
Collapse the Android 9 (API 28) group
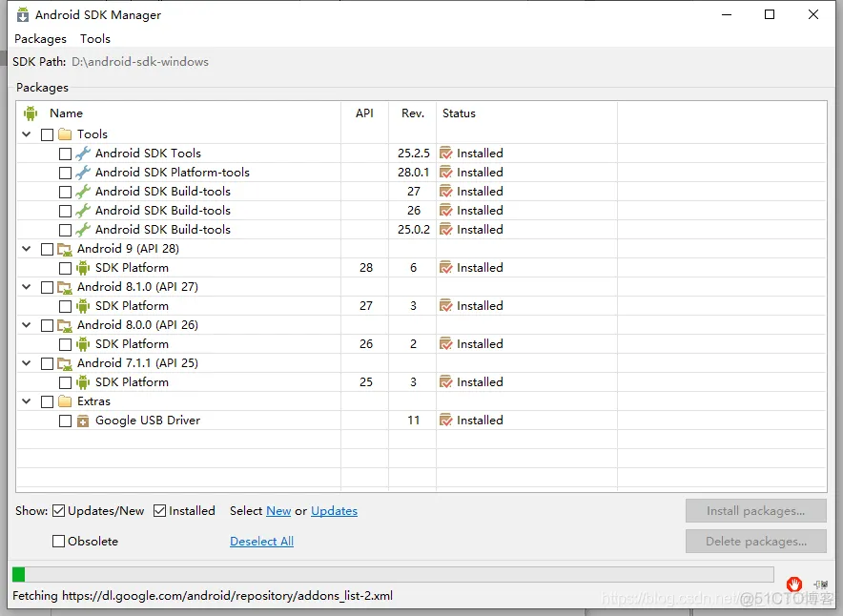27,248
